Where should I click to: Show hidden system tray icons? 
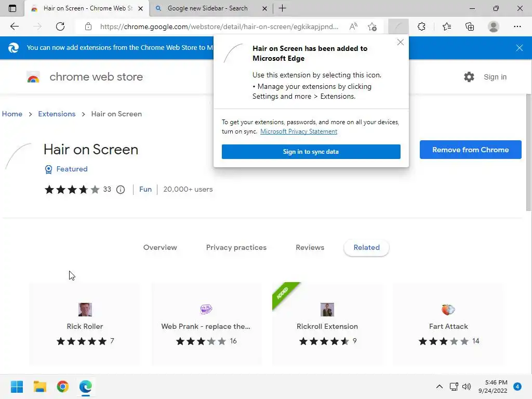point(439,387)
